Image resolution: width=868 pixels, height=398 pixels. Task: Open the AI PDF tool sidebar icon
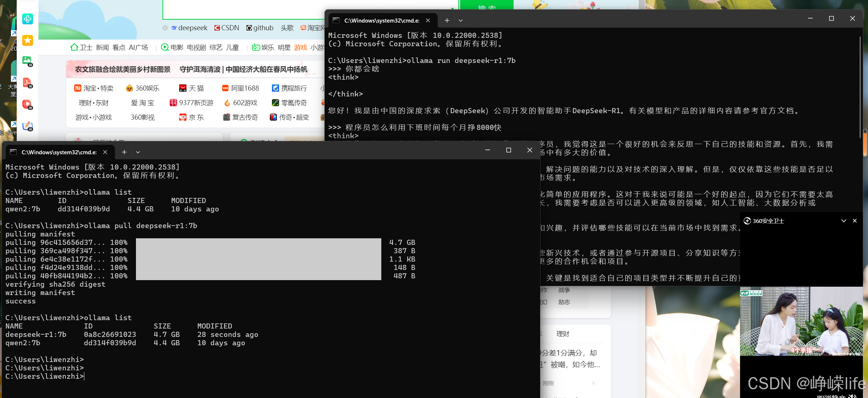(x=28, y=83)
